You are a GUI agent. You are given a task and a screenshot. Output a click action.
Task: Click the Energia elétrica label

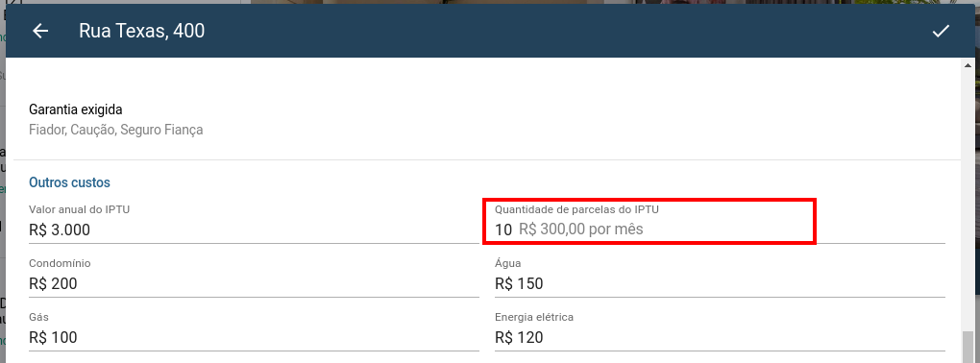click(x=534, y=317)
